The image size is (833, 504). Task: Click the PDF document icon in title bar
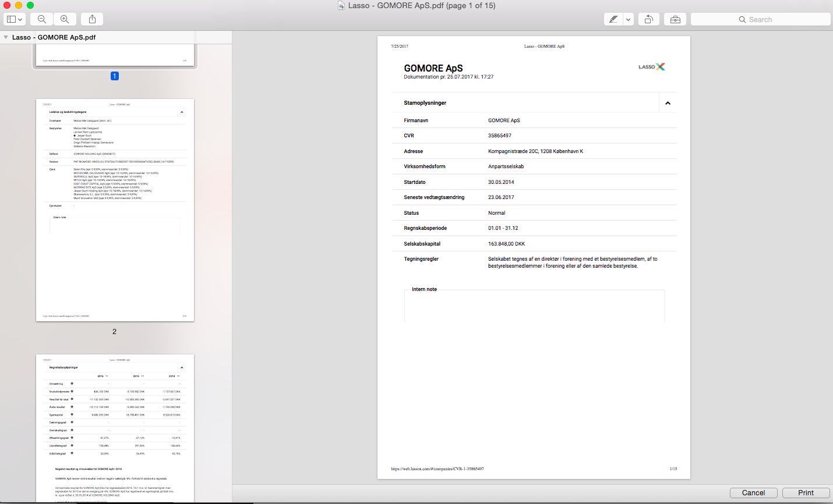tap(341, 5)
